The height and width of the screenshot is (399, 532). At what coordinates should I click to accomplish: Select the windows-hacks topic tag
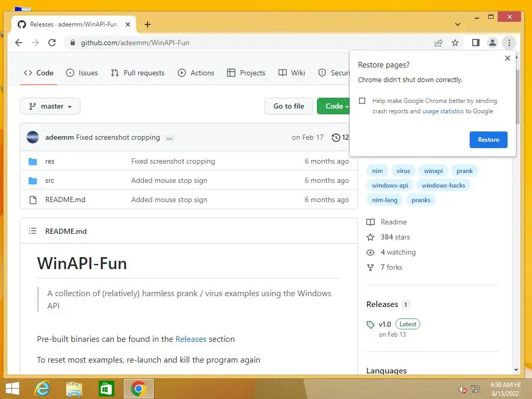coord(443,185)
